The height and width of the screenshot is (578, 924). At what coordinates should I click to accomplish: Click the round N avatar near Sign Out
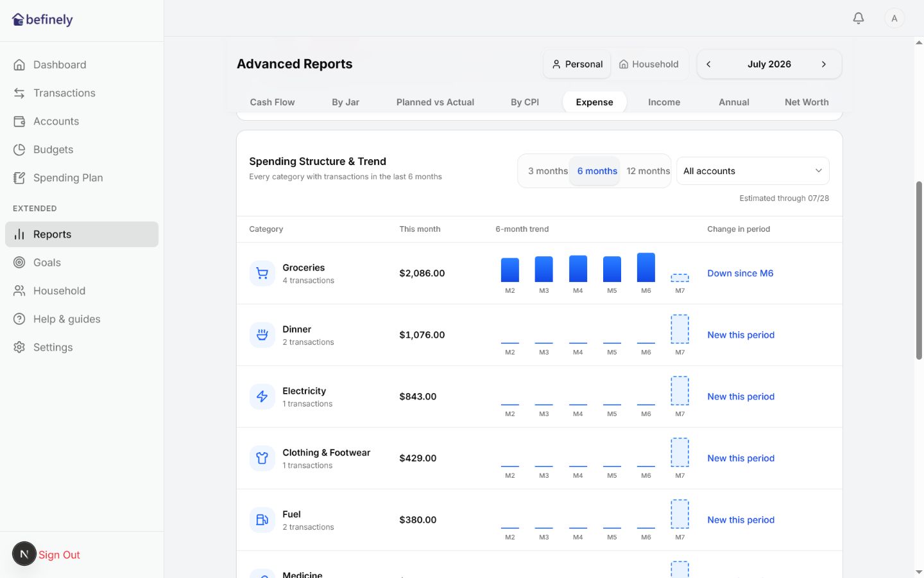24,554
